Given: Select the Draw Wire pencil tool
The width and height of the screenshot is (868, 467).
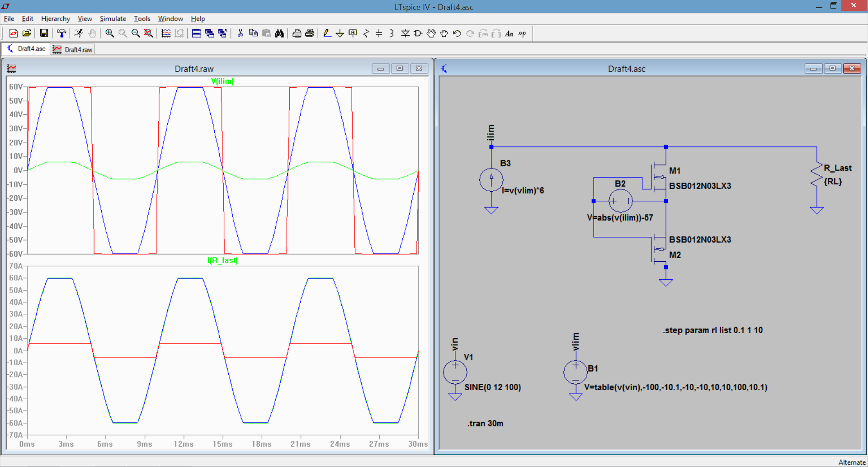Looking at the screenshot, I should pos(327,33).
